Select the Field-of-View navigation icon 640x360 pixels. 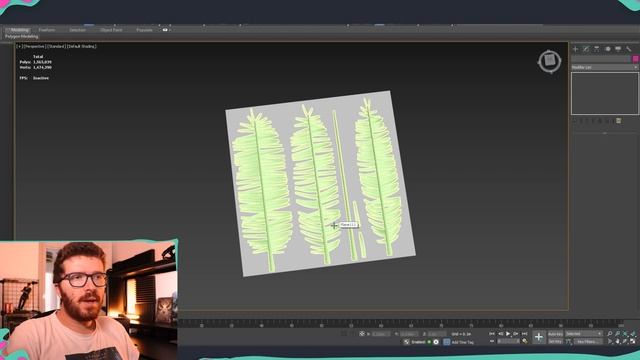(610, 341)
